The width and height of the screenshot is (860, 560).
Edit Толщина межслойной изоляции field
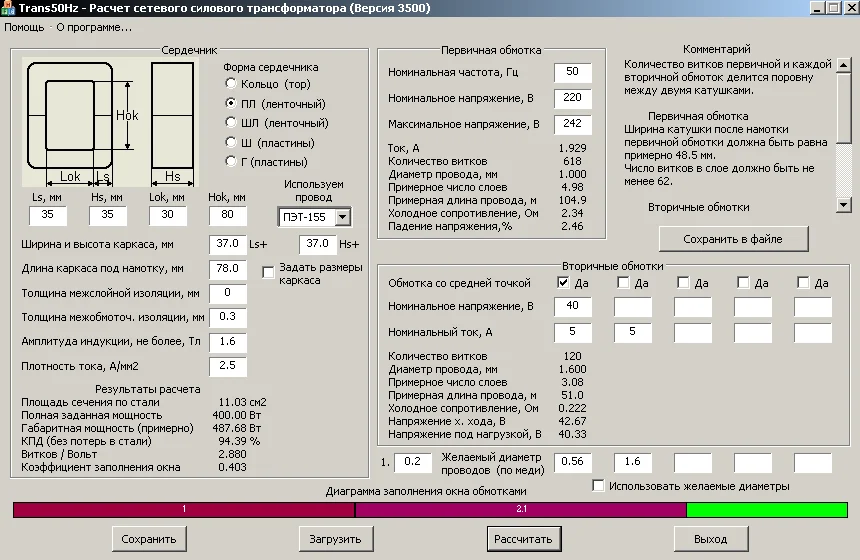228,293
